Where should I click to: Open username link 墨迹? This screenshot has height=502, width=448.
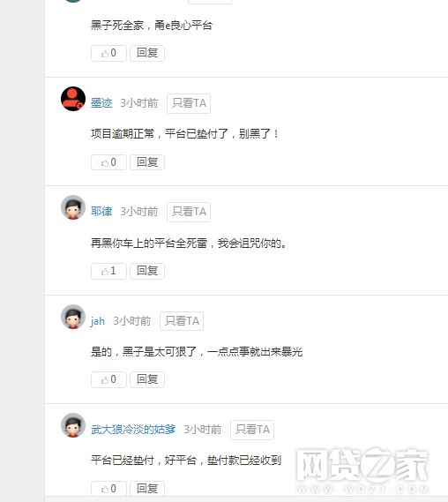point(101,103)
